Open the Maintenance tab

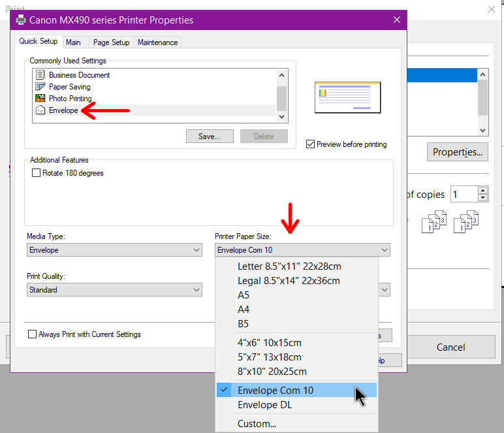pyautogui.click(x=157, y=42)
